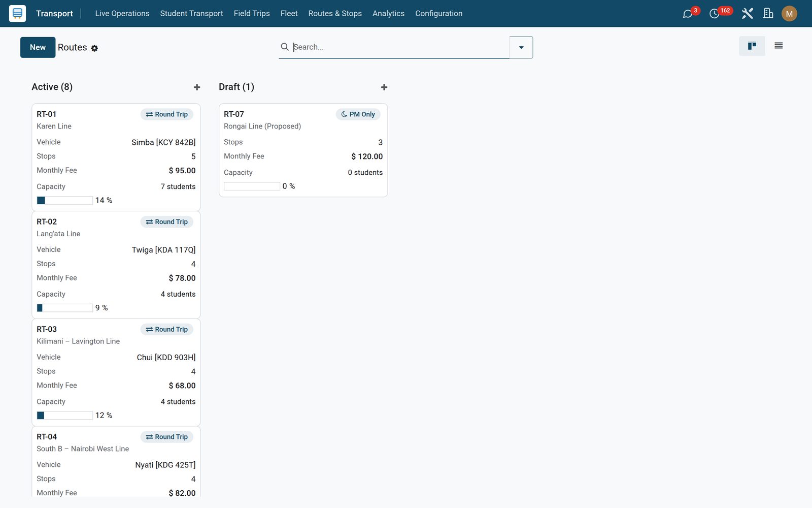Viewport: 812px width, 508px height.
Task: Click RT-03 Round Trip badge
Action: click(x=167, y=329)
